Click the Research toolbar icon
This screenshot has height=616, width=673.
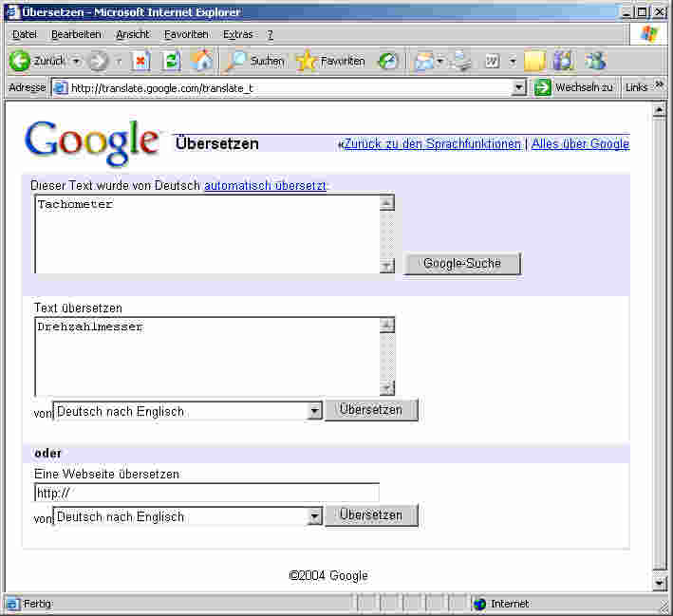[x=563, y=61]
